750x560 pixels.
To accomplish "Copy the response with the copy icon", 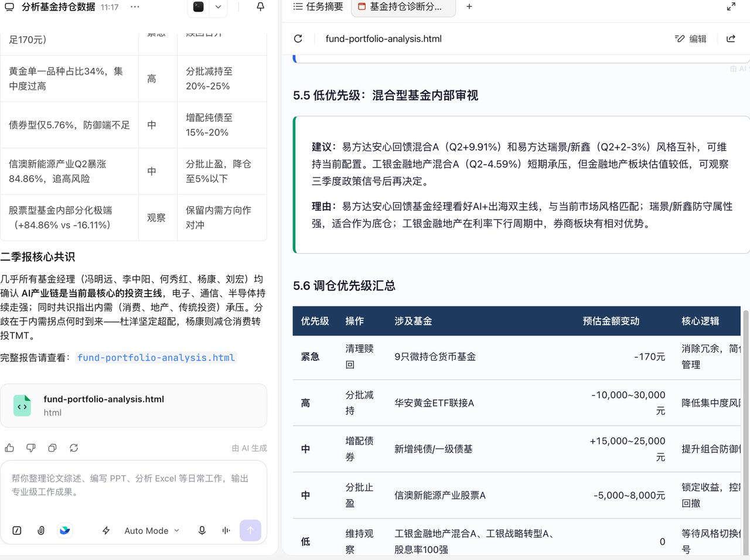I will pyautogui.click(x=52, y=448).
